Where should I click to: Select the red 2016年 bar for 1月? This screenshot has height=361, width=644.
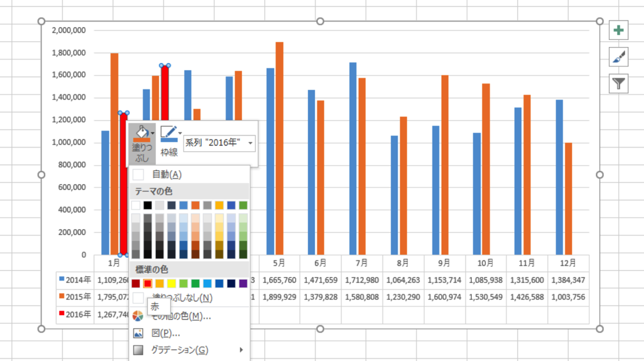click(123, 184)
